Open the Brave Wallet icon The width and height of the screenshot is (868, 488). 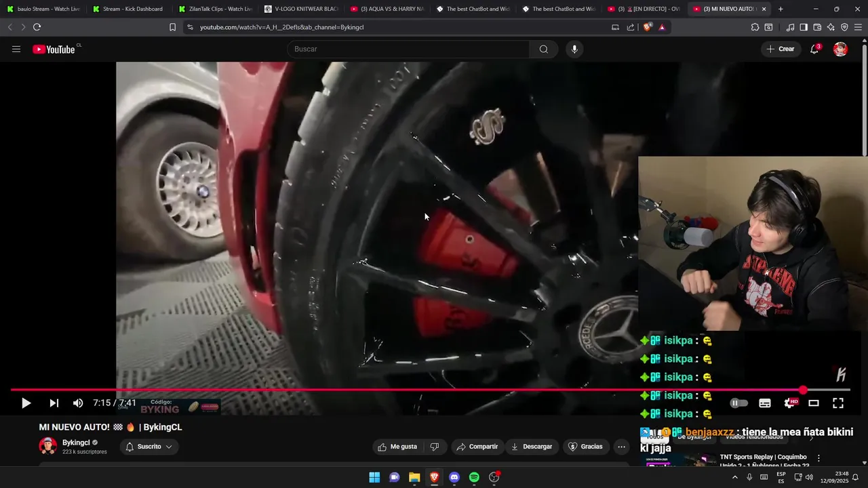point(817,27)
